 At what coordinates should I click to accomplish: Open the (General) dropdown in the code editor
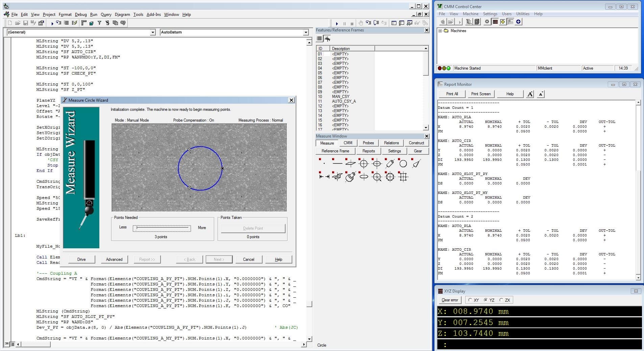(x=154, y=32)
